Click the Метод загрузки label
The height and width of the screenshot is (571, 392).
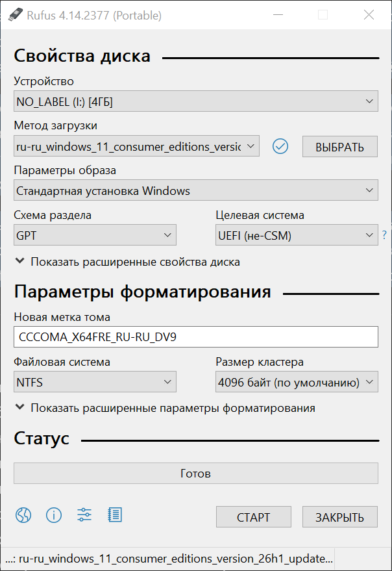click(55, 126)
